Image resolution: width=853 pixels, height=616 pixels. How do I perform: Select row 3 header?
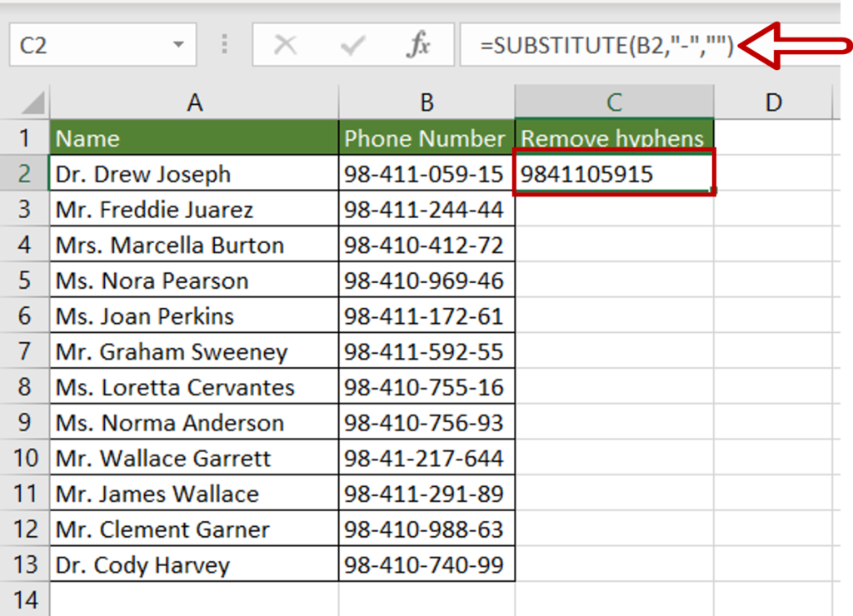coord(24,209)
